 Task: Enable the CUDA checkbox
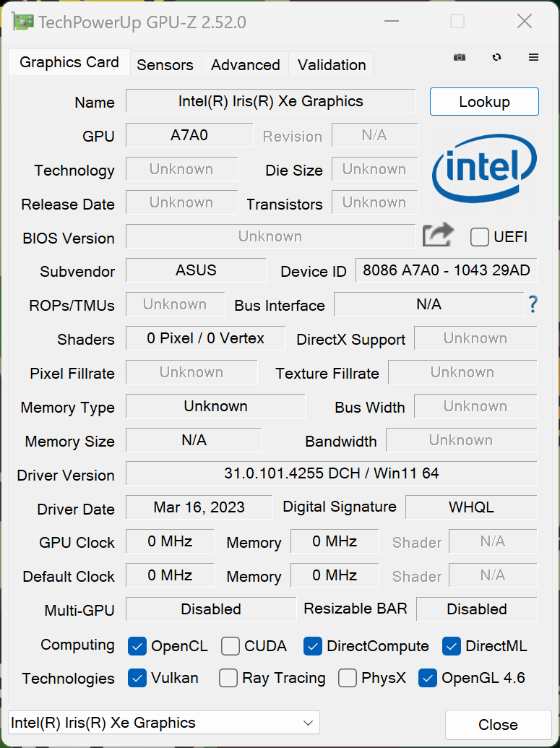coord(231,646)
